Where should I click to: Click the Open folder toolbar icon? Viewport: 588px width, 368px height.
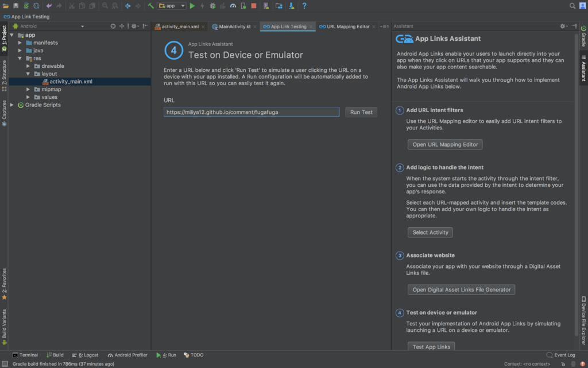point(6,6)
